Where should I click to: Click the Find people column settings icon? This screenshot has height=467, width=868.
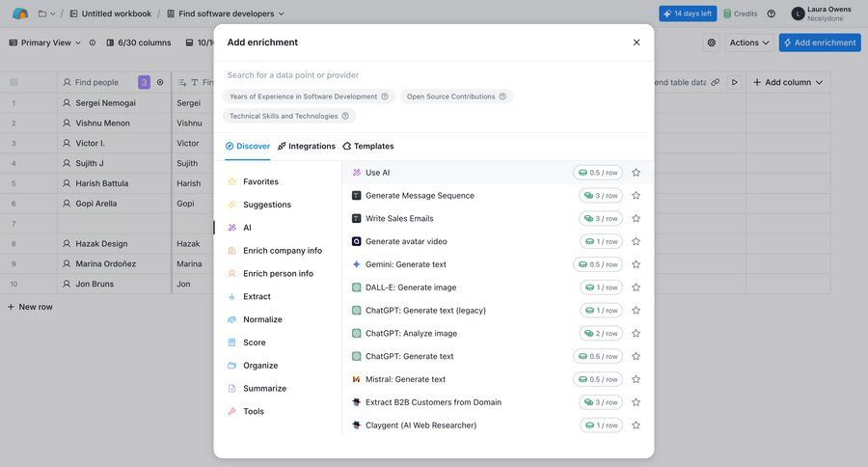pos(160,82)
